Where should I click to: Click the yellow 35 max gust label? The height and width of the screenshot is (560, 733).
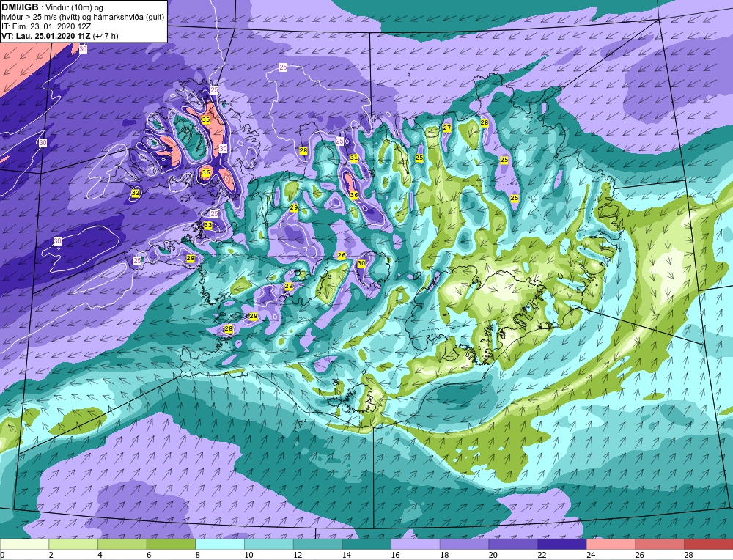206,119
